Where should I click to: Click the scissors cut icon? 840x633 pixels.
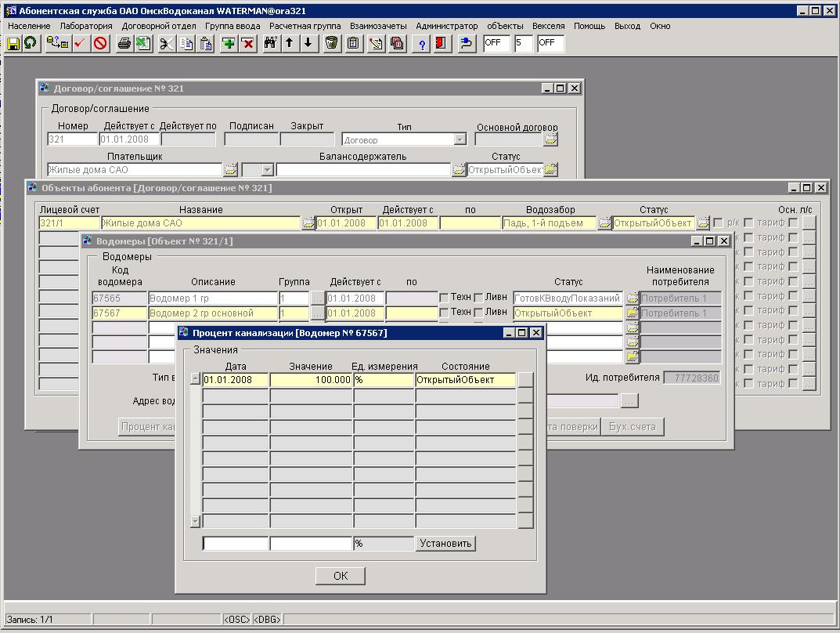pyautogui.click(x=166, y=43)
